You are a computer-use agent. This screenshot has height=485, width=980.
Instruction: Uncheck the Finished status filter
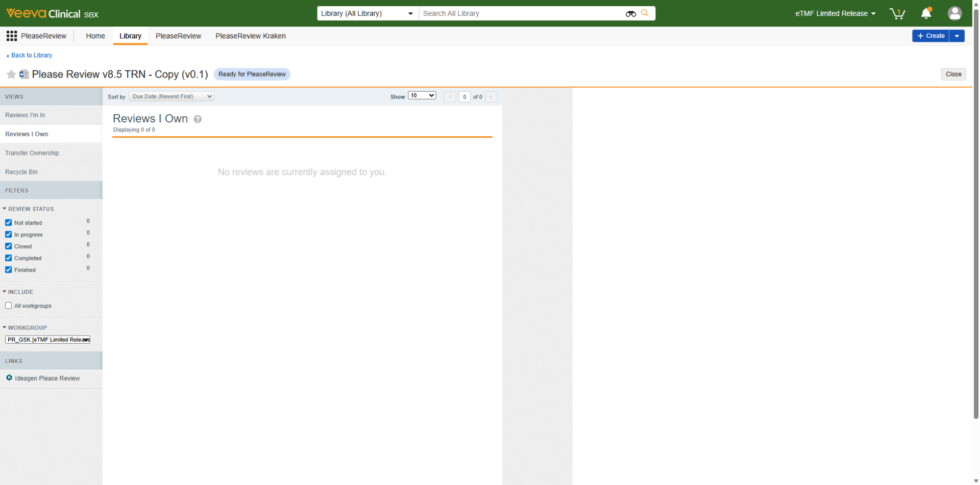9,270
